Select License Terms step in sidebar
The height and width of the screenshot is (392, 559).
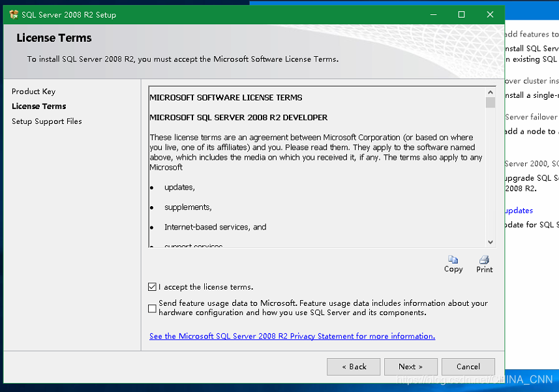click(x=39, y=106)
